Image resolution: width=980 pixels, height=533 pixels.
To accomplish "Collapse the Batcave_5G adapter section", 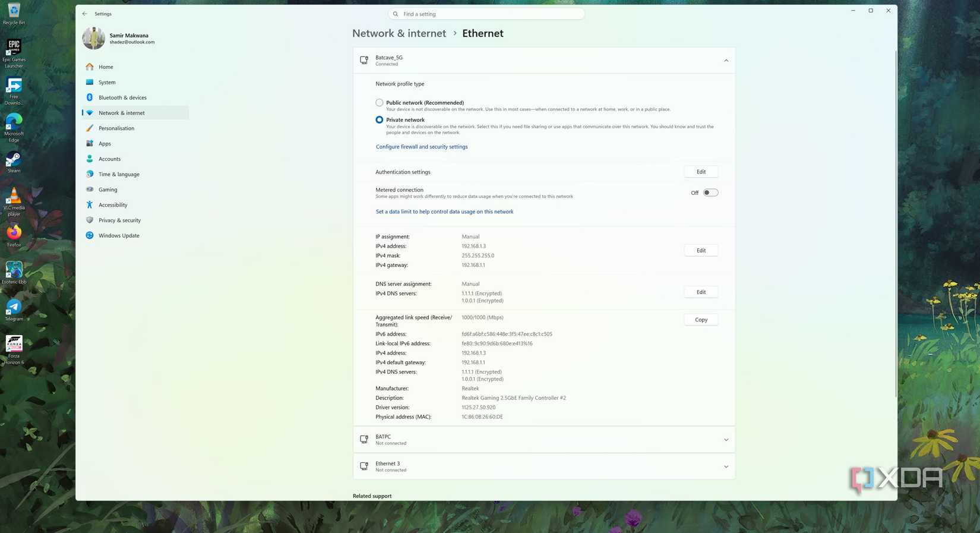I will 726,61.
